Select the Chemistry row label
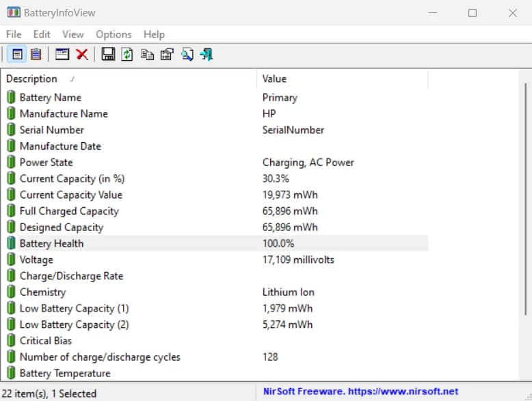Image resolution: width=532 pixels, height=401 pixels. point(43,292)
